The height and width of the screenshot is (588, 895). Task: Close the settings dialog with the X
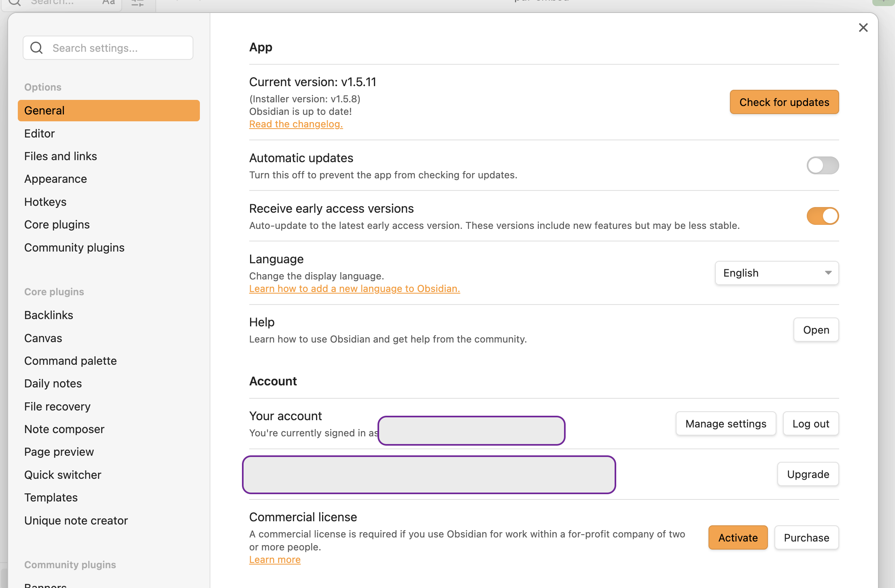pos(863,27)
